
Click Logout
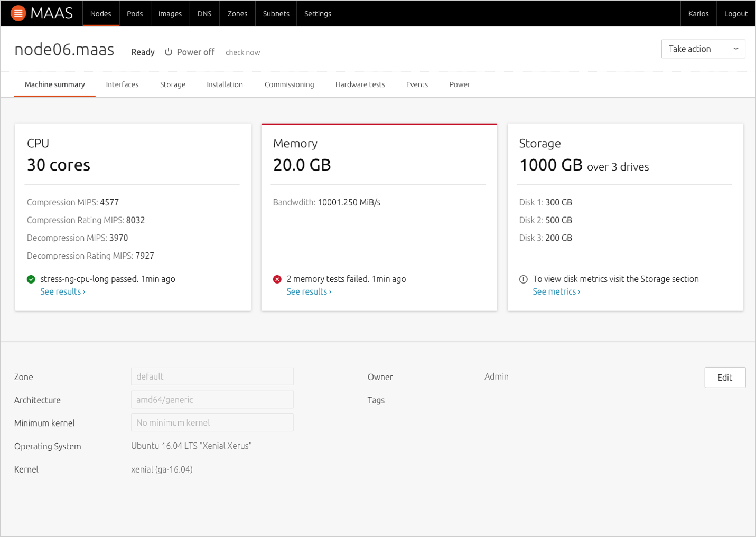[736, 14]
